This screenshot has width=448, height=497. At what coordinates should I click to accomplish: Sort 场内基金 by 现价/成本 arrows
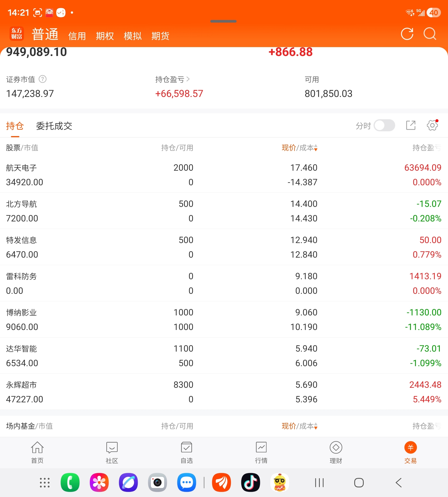click(316, 426)
